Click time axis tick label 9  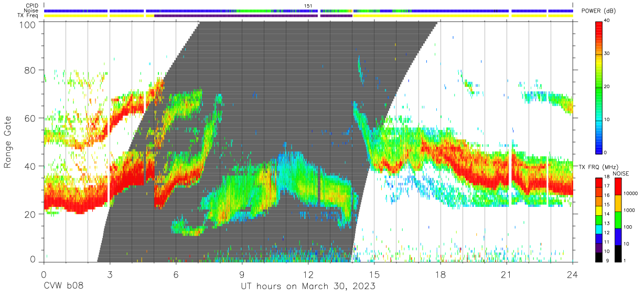point(242,275)
